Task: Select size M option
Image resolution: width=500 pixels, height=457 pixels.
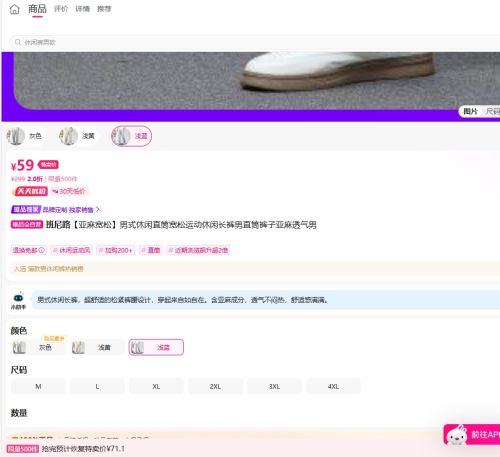Action: [x=38, y=387]
